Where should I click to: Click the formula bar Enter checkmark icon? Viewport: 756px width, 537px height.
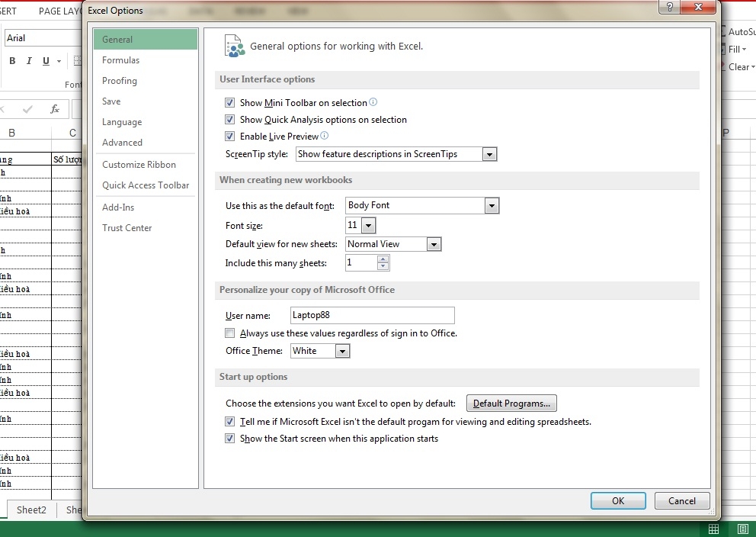coord(27,109)
